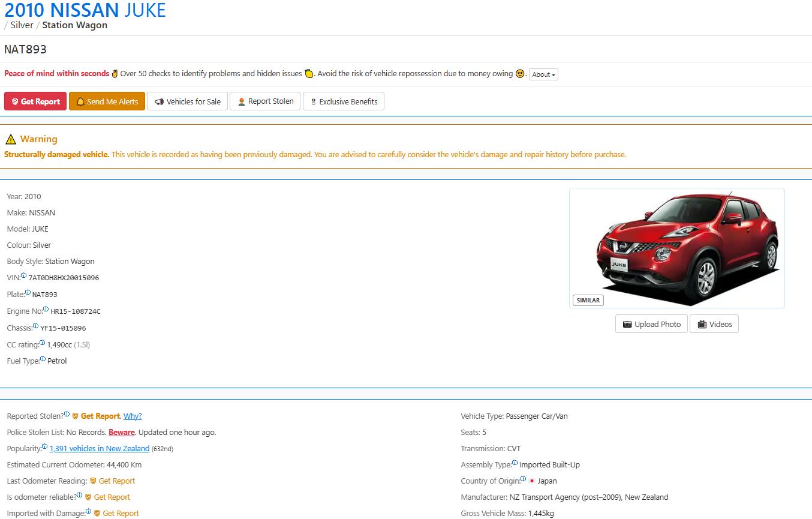Click the Upload Photo button
812x519 pixels.
click(651, 324)
